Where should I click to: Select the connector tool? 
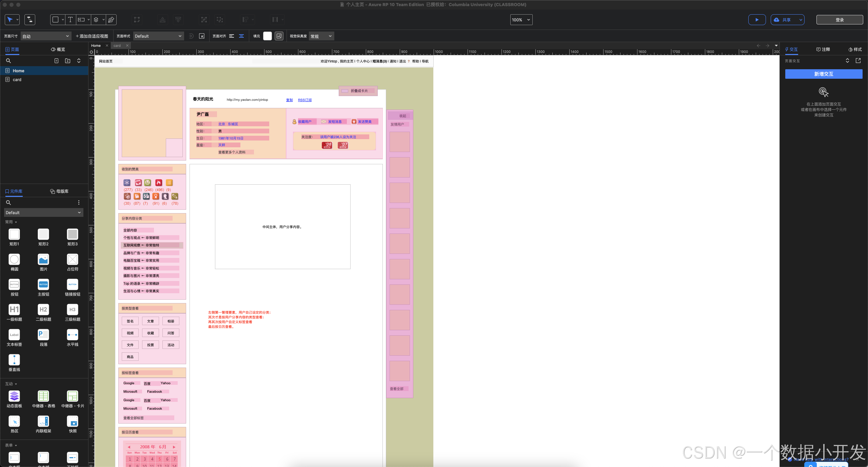click(30, 20)
